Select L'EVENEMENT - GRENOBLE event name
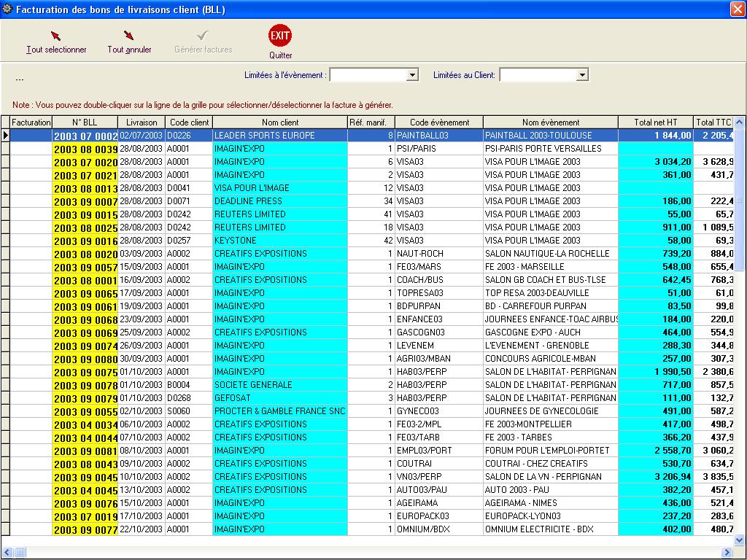This screenshot has width=747, height=560. 551,345
